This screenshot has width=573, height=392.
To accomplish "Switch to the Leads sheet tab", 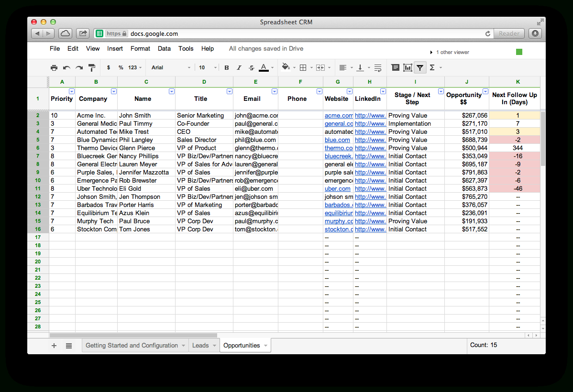I will [200, 346].
